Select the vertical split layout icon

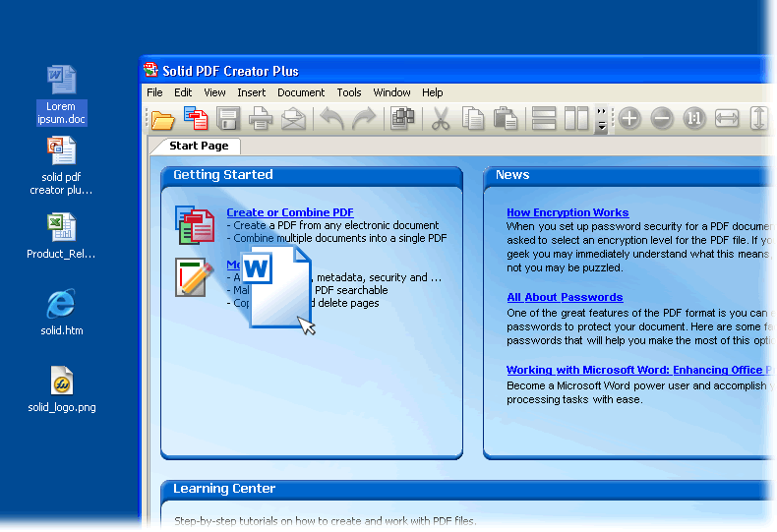point(576,119)
